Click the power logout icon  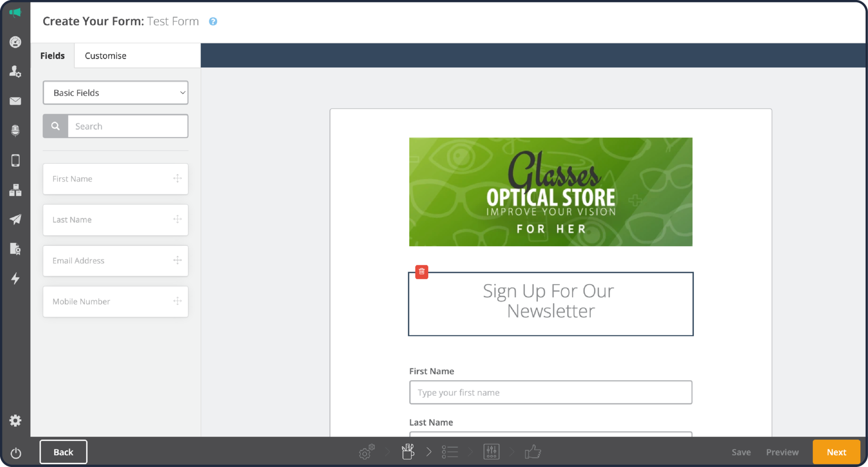[x=15, y=453]
